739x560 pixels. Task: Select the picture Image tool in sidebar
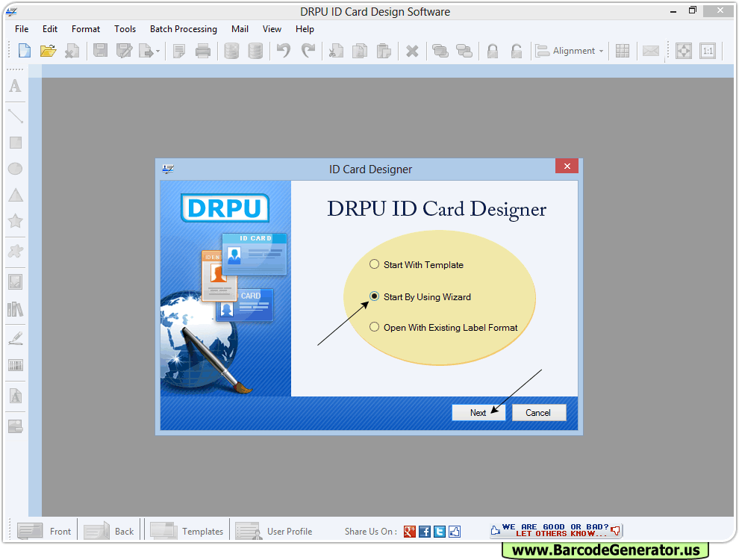click(16, 282)
